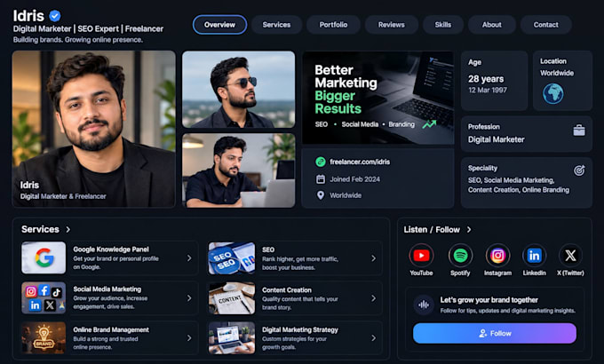
Task: Click the Online Brand Management lightbulb thumbnail
Action: [44, 337]
